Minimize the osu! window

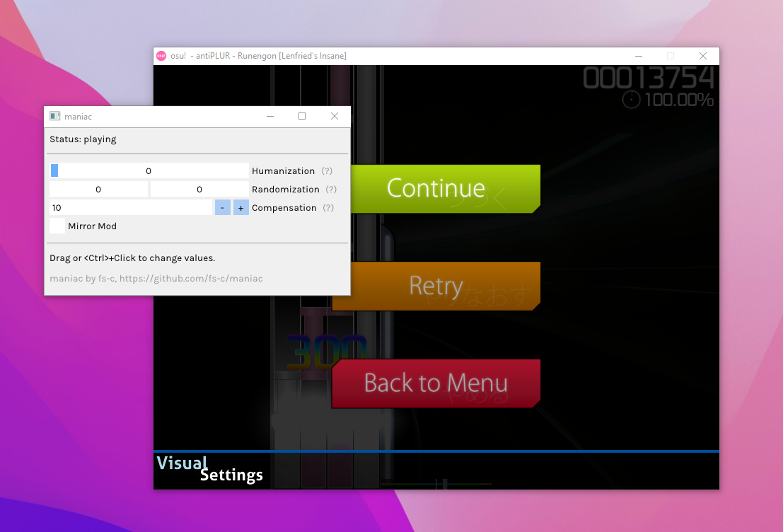point(639,56)
